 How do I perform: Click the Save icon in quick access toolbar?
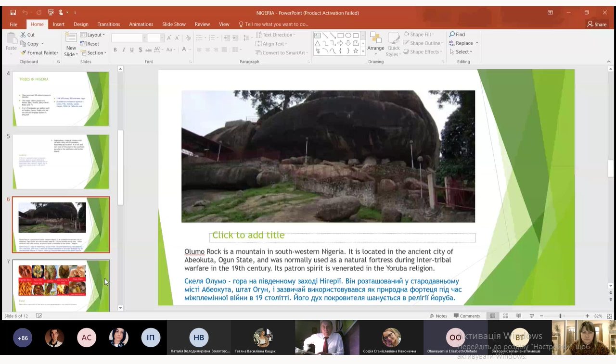click(x=13, y=13)
